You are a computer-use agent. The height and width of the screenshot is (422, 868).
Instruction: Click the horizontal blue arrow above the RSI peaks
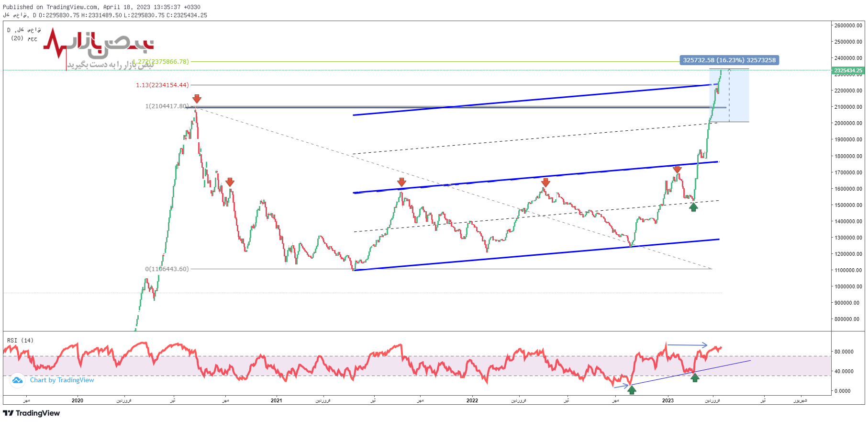(687, 345)
